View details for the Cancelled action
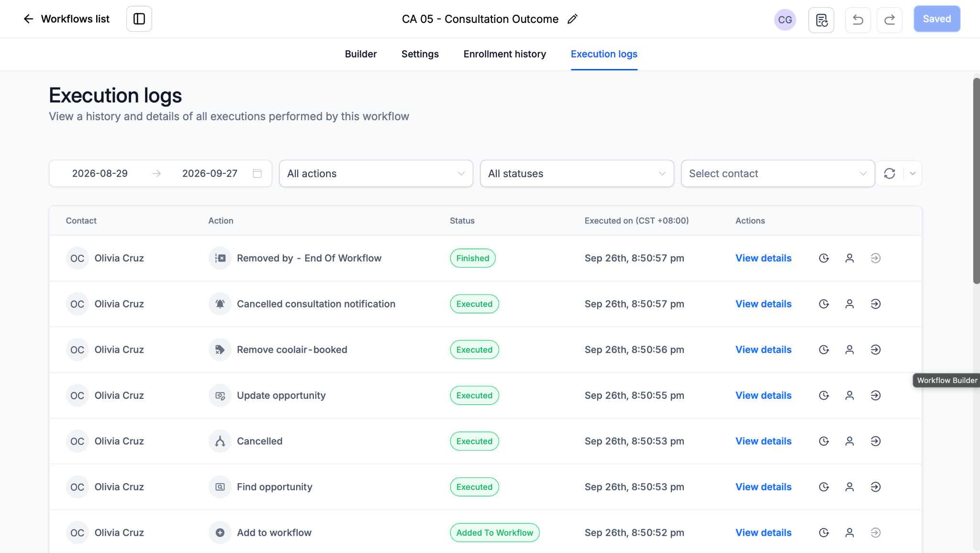 coord(763,441)
